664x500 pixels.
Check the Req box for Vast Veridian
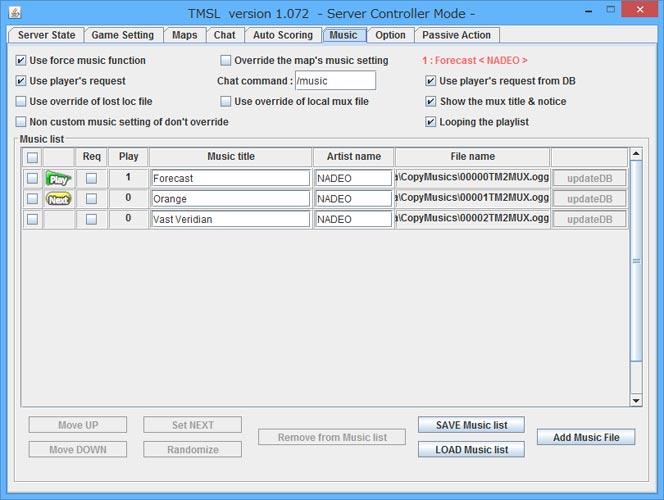coord(92,219)
